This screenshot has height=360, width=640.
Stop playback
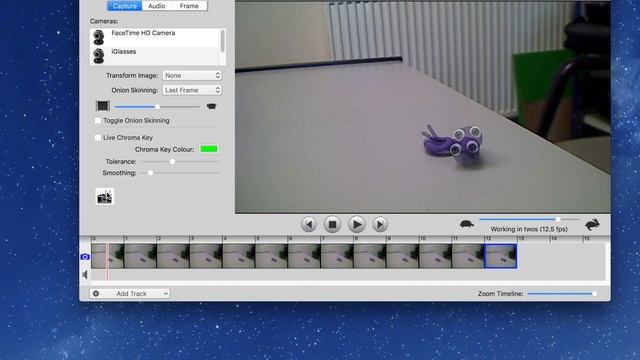(x=332, y=224)
